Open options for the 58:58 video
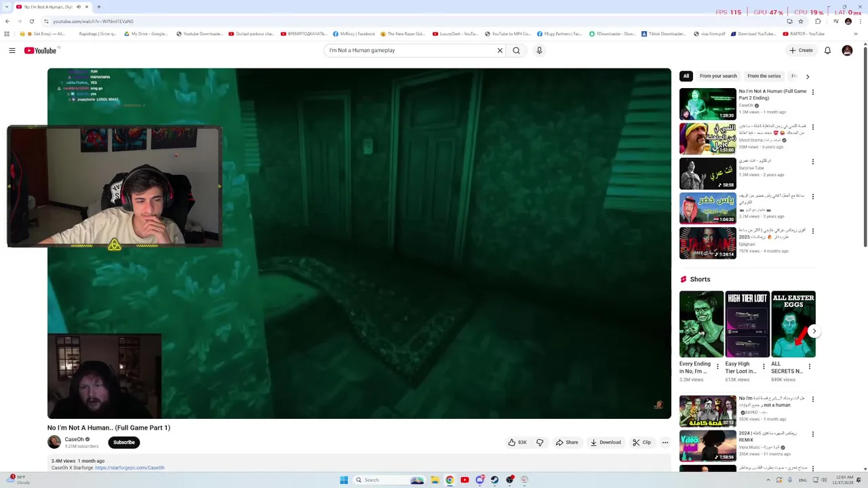Viewport: 868px width, 488px height. click(x=813, y=162)
